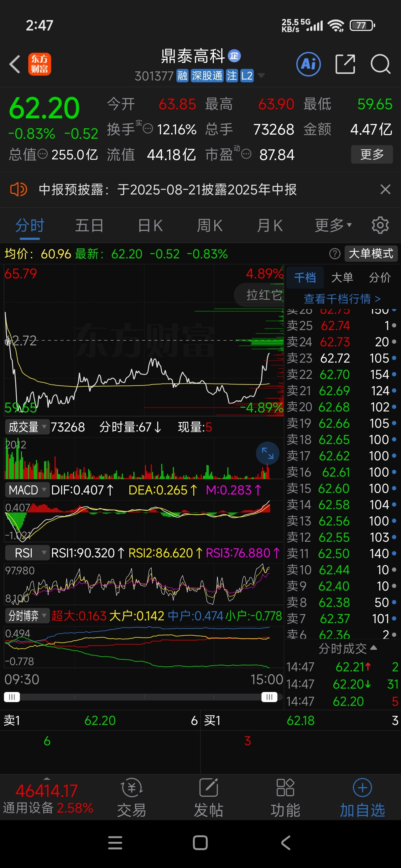
Task: Tap Android home button
Action: click(200, 843)
